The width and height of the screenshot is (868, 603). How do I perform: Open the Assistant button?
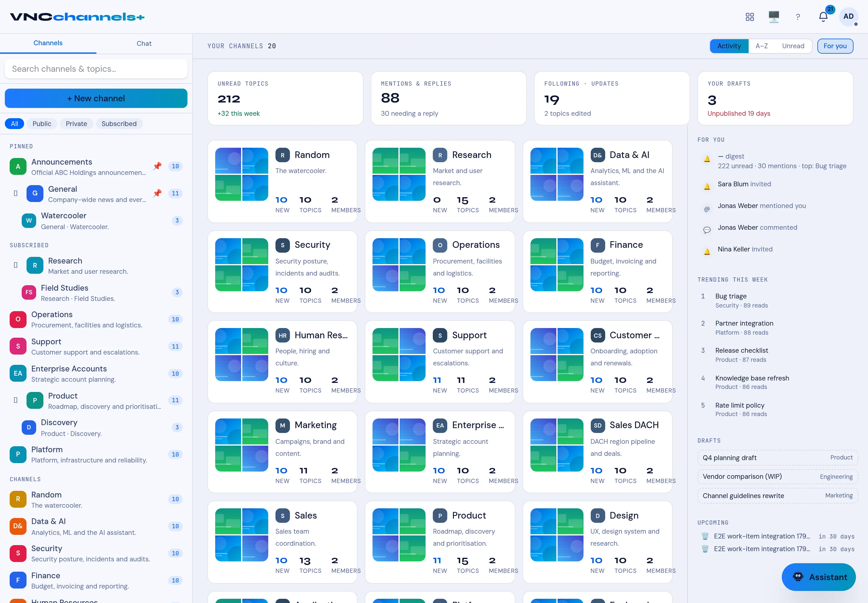[819, 577]
